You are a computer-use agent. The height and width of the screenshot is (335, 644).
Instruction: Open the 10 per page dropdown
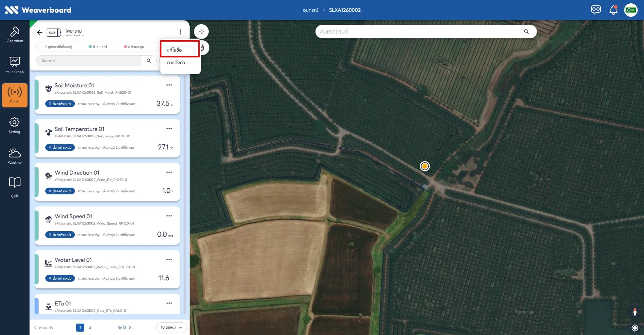[171, 328]
